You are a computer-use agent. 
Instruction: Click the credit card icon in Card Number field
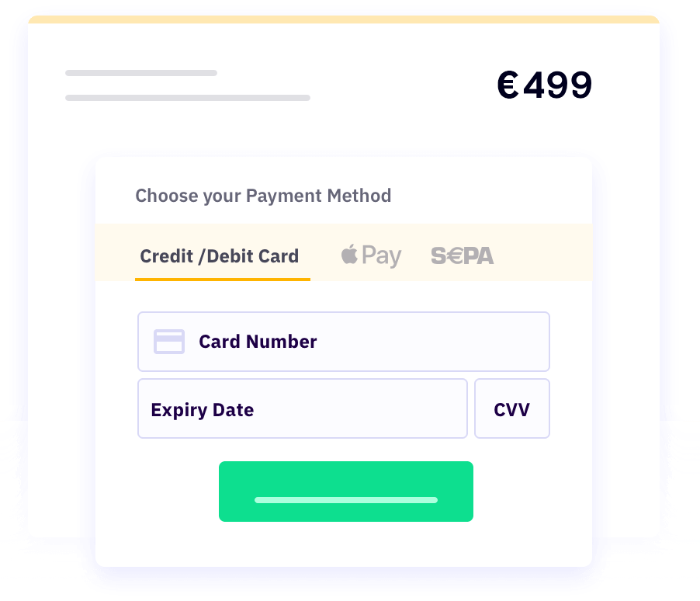pyautogui.click(x=169, y=342)
